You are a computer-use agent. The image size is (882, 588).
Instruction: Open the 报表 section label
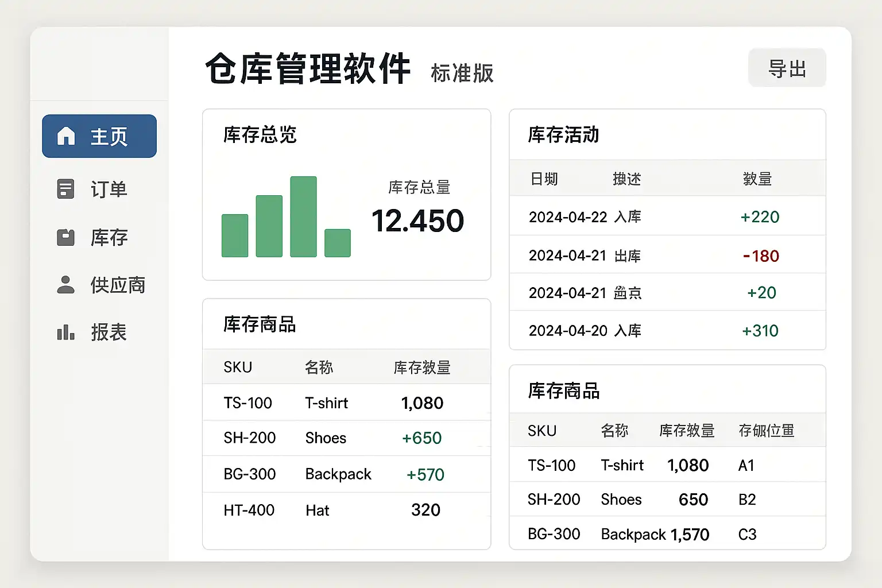point(109,332)
